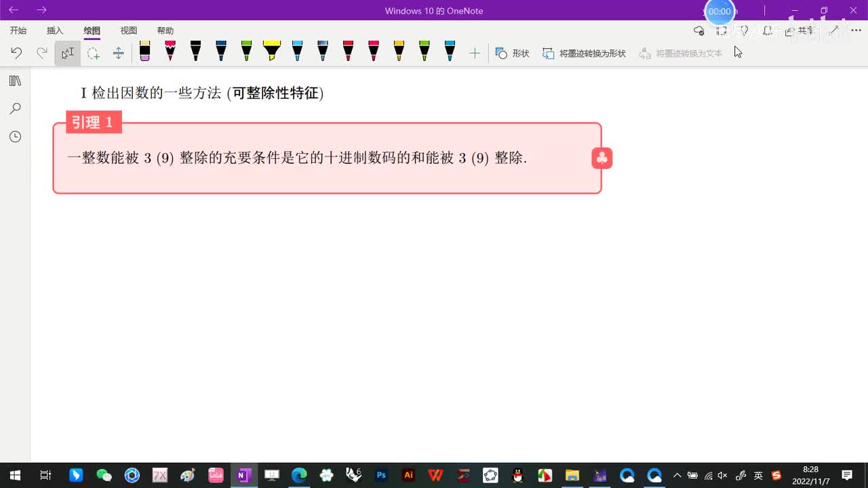Open the Insert (插入) tab
This screenshot has width=868, height=488.
[x=55, y=30]
